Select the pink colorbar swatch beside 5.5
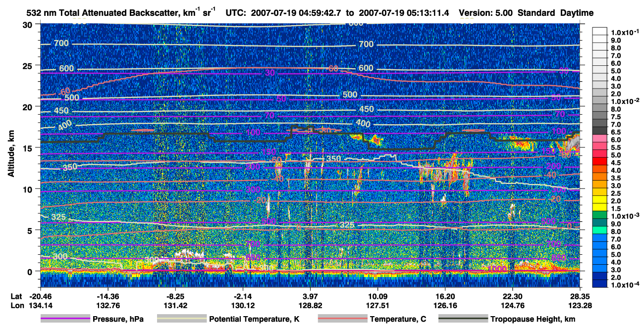 coord(600,147)
